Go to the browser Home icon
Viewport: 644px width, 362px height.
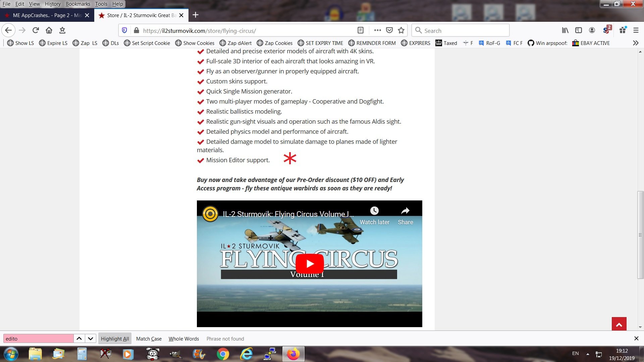pos(49,31)
